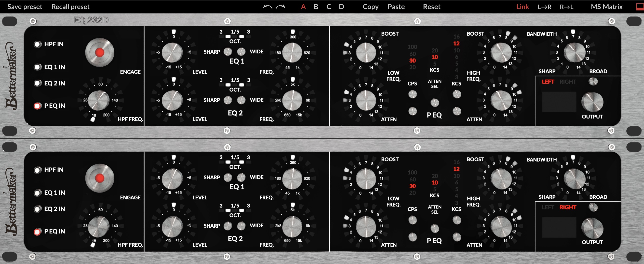This screenshot has height=264, width=644.
Task: Click Reset button
Action: (x=432, y=7)
